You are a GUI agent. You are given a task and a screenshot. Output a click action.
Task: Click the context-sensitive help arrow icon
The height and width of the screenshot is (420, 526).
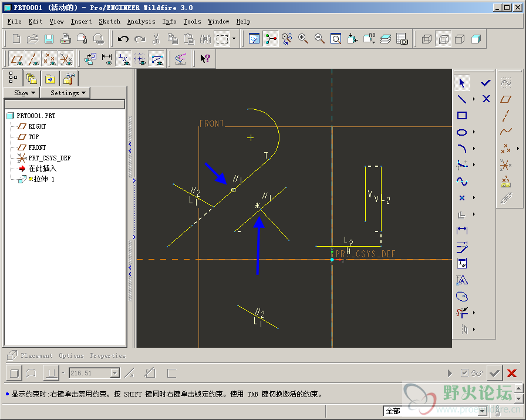[205, 59]
